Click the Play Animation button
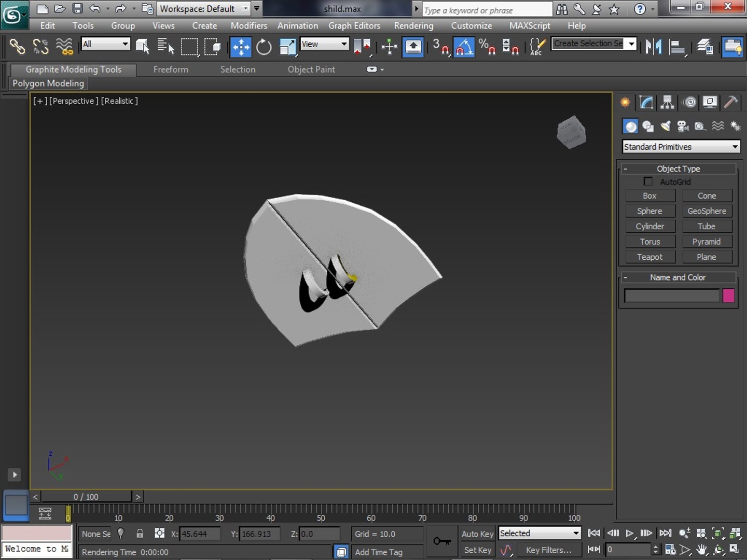747x560 pixels. [x=630, y=533]
